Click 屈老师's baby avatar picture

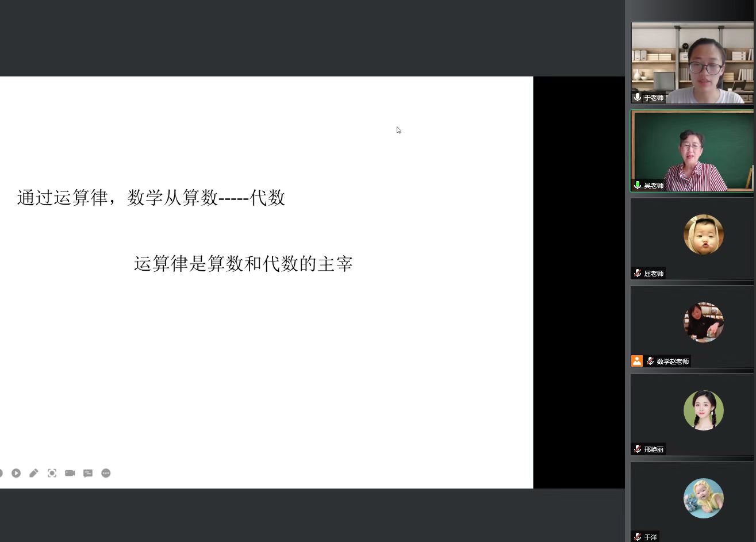[704, 235]
